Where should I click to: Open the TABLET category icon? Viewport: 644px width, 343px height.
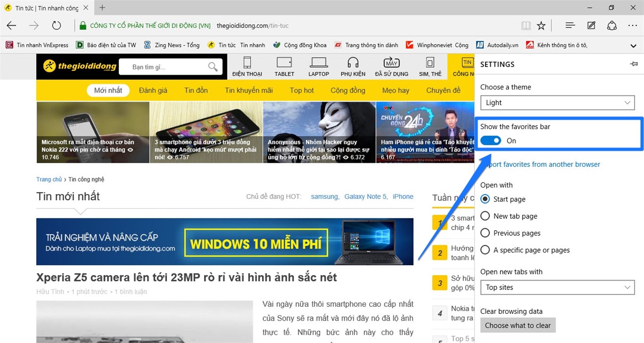point(284,66)
